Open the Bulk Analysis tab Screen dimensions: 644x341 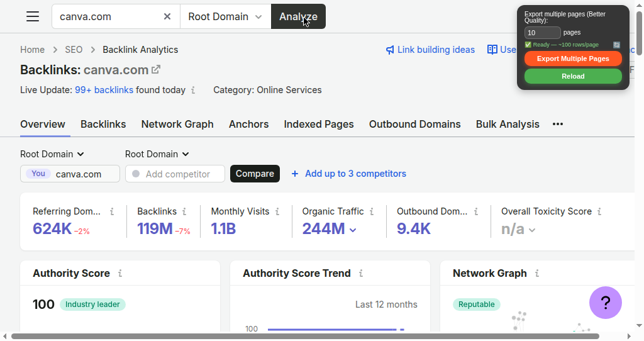508,124
